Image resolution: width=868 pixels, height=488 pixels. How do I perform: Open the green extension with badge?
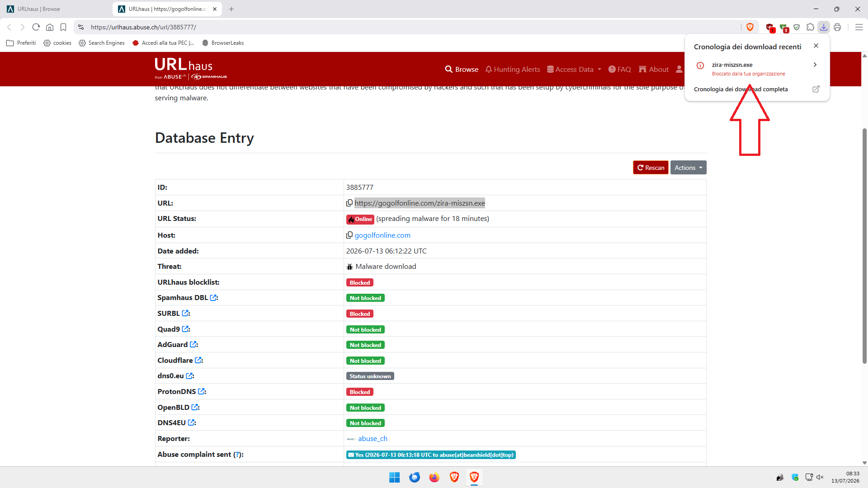pyautogui.click(x=784, y=28)
